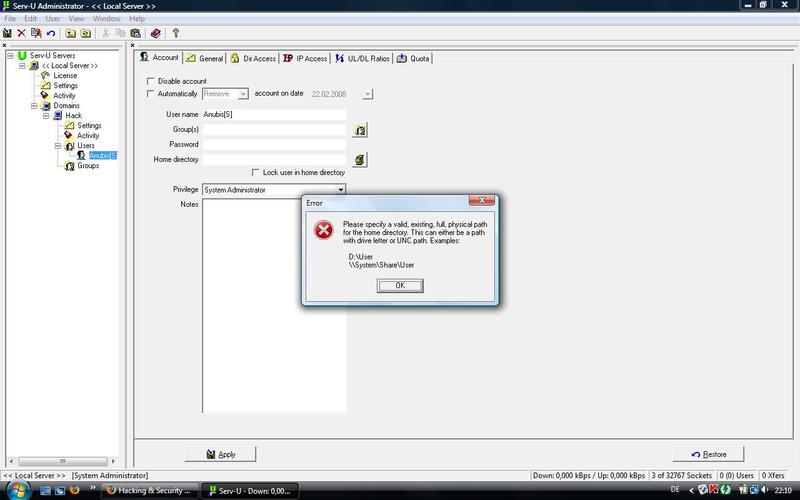Select the Account tab

[160, 57]
